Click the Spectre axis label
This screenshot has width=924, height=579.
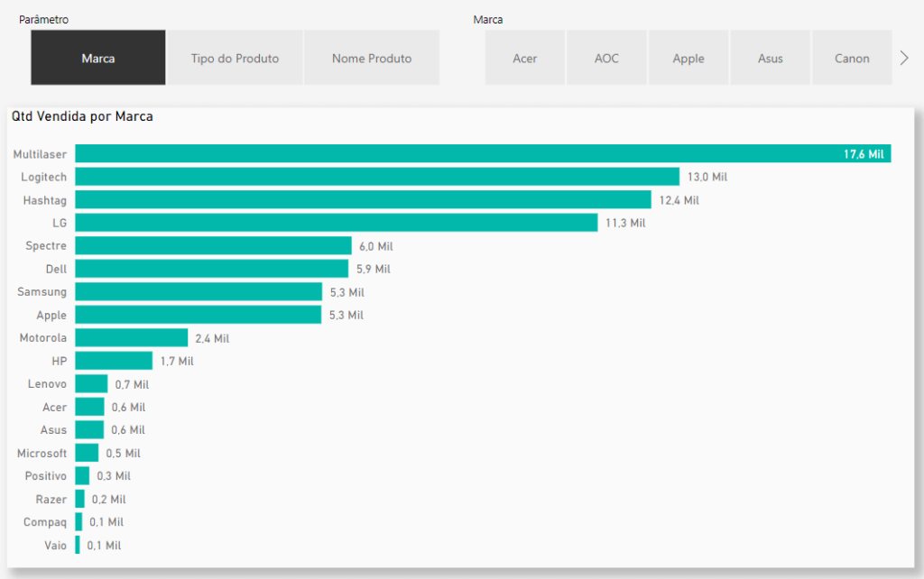46,245
